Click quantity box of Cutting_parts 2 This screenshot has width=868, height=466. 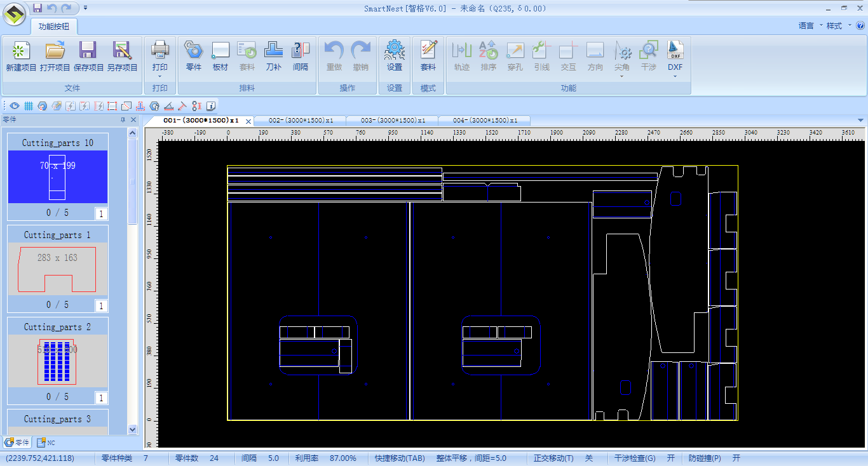click(101, 398)
